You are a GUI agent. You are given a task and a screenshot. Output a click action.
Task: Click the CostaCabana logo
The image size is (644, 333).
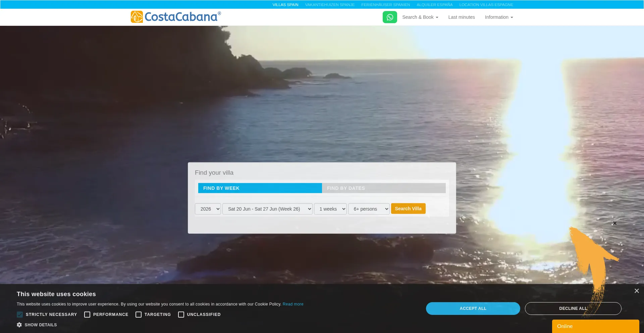176,17
